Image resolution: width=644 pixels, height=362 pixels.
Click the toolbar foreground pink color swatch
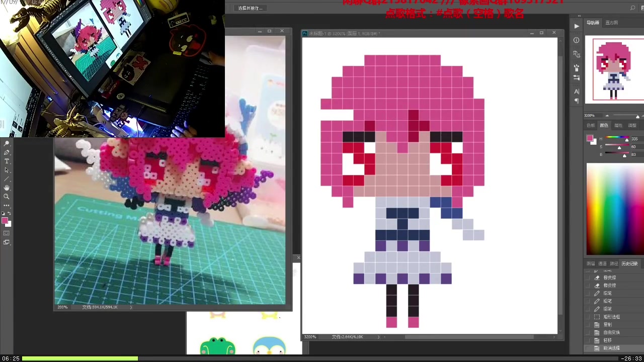tap(5, 221)
